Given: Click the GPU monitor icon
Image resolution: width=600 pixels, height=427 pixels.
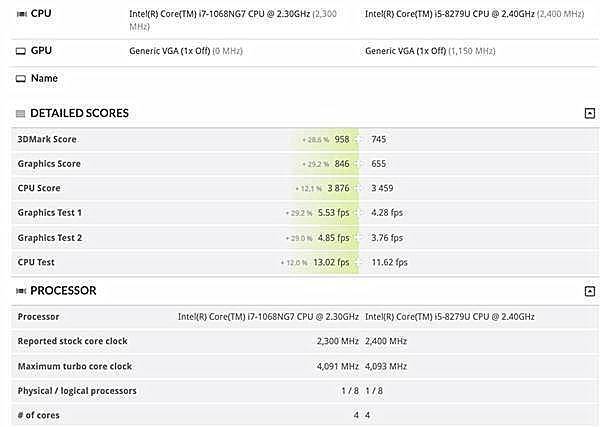Looking at the screenshot, I should tap(21, 51).
